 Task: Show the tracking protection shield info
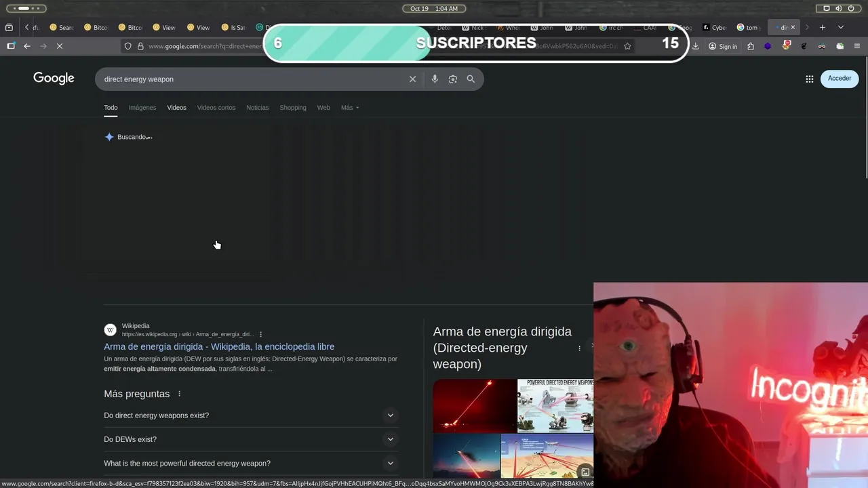coord(127,46)
